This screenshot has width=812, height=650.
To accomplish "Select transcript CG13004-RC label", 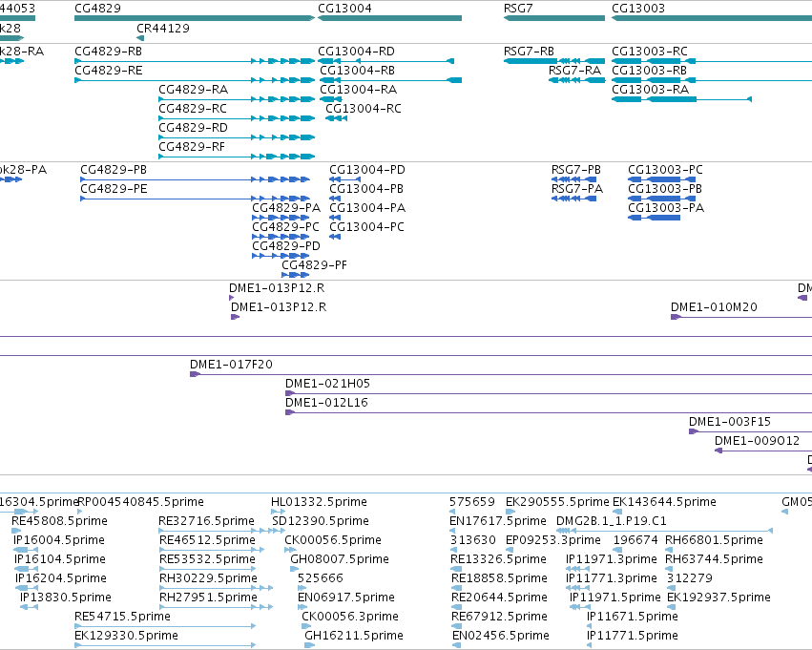I will click(364, 109).
